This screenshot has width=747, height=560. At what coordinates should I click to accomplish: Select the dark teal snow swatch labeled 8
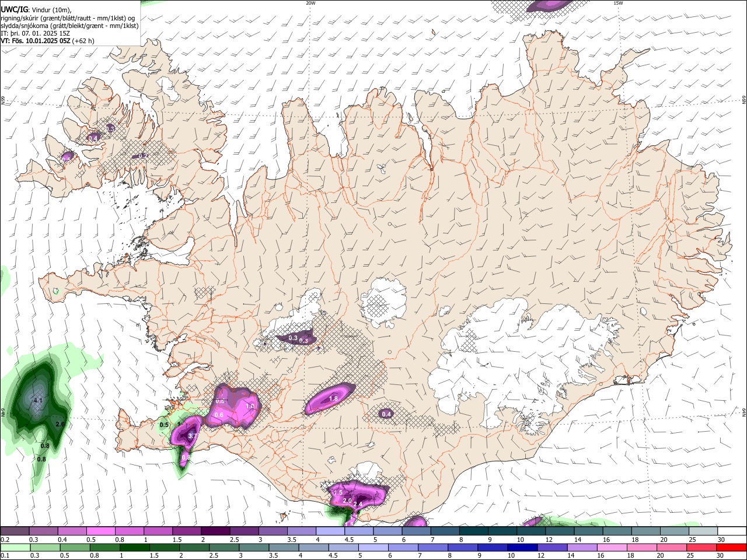pyautogui.click(x=474, y=531)
